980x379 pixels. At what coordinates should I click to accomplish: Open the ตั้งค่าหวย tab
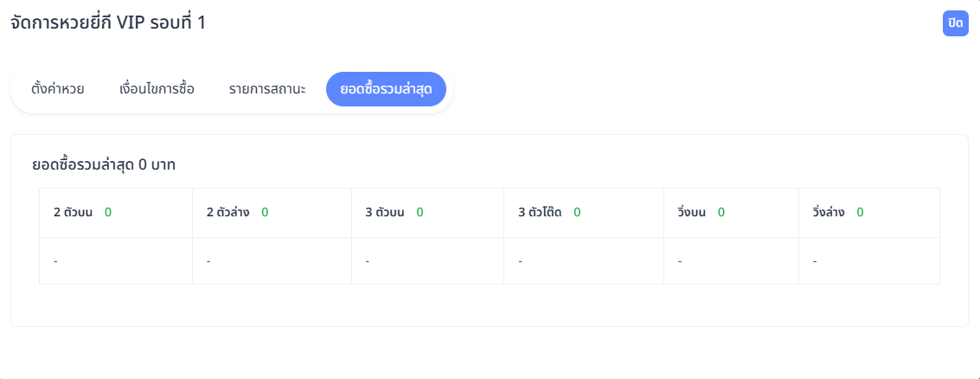pos(58,89)
